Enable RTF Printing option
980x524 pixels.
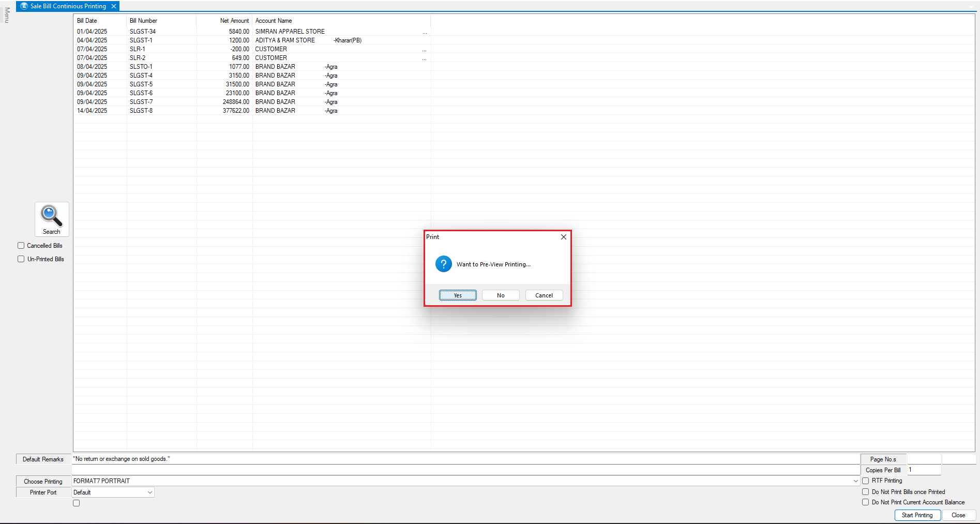[865, 481]
